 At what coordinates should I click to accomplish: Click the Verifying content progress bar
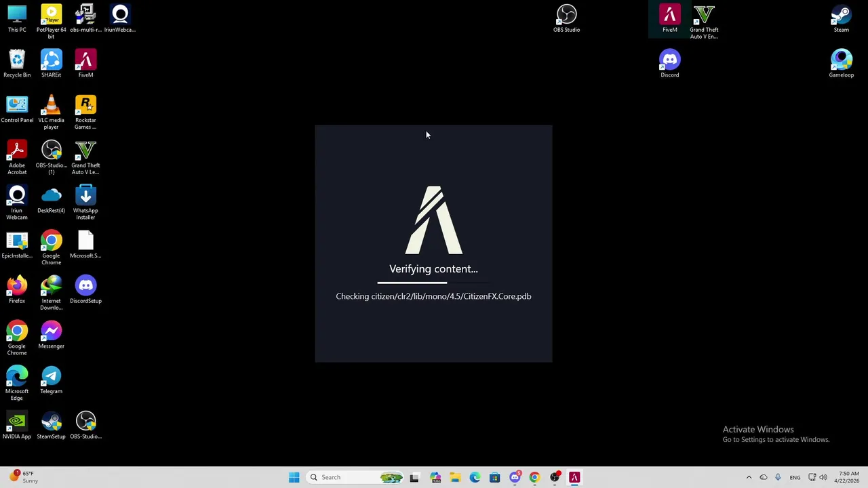tap(433, 283)
